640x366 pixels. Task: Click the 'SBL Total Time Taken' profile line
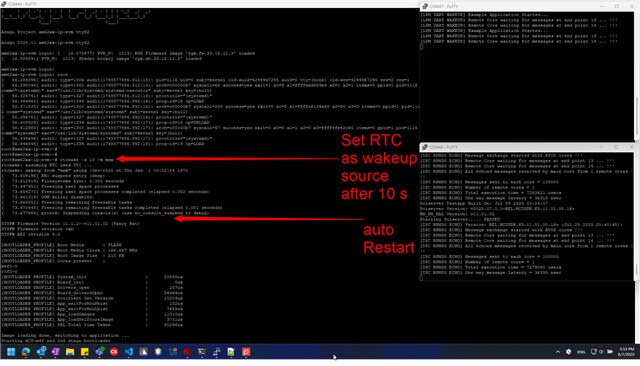tap(92, 325)
